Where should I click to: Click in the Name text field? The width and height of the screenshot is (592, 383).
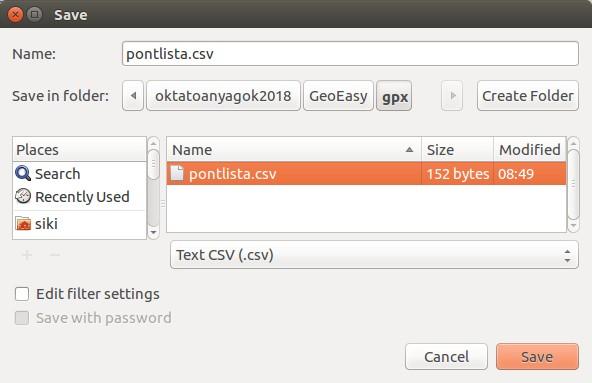[x=350, y=54]
